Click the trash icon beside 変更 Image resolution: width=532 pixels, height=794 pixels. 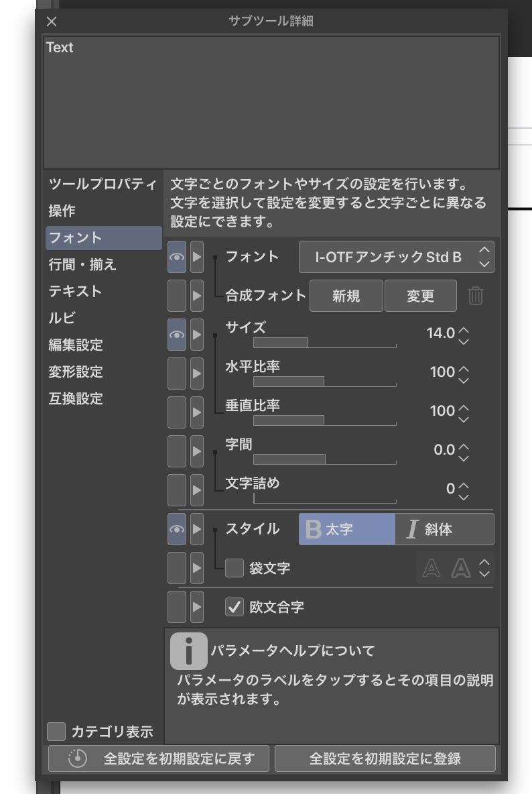(x=476, y=296)
